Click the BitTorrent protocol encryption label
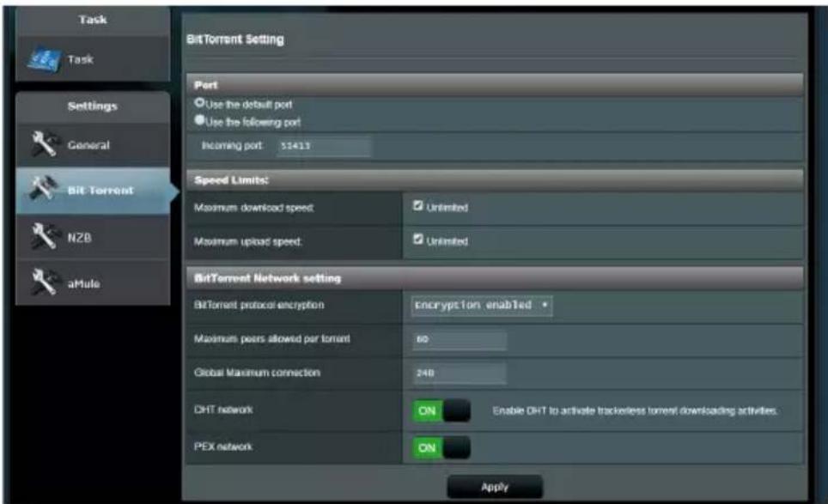This screenshot has height=504, width=828. click(259, 305)
